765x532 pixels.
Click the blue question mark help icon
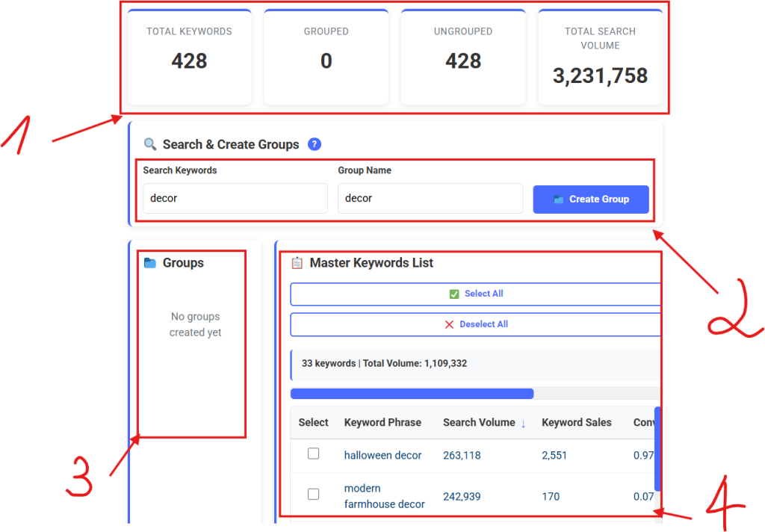[x=315, y=144]
